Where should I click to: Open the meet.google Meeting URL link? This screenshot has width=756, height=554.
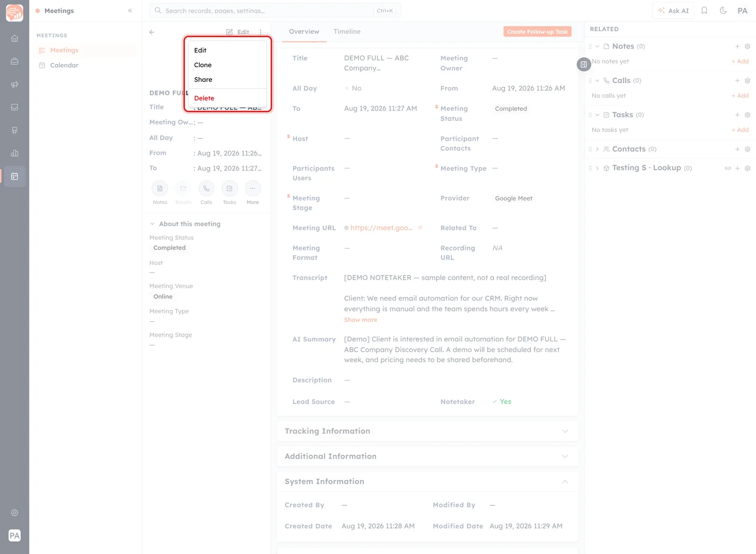point(381,228)
